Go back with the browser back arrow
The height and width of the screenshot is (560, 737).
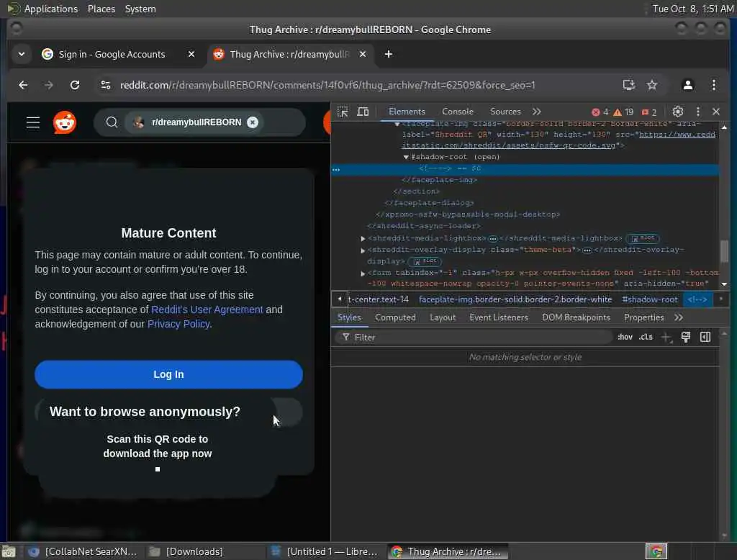[x=23, y=85]
